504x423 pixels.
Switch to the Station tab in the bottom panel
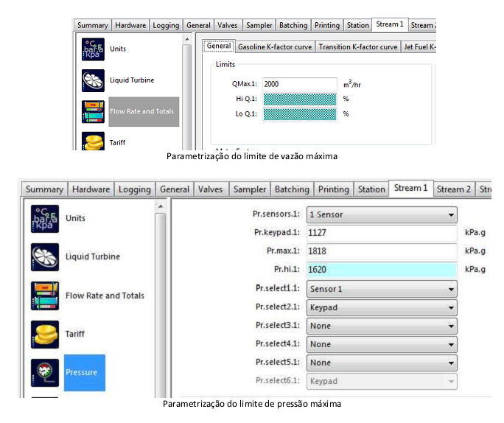(x=371, y=189)
